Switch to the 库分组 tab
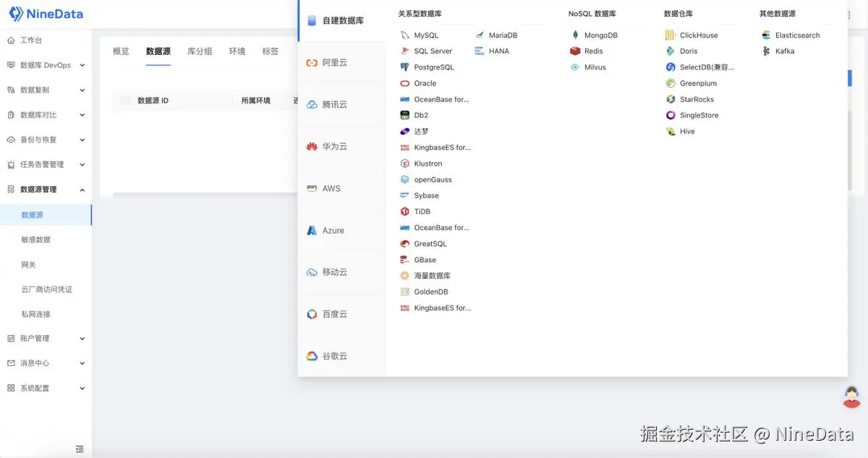Image resolution: width=868 pixels, height=458 pixels. pyautogui.click(x=200, y=51)
